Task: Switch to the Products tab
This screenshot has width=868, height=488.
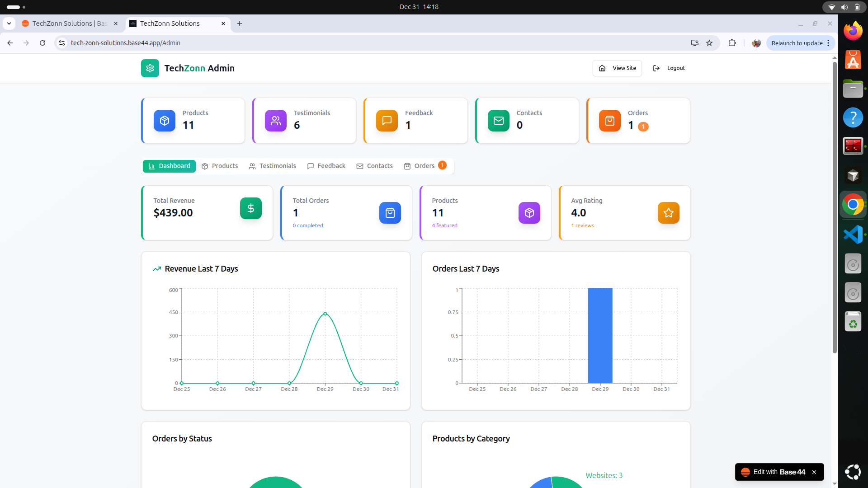Action: pyautogui.click(x=220, y=166)
